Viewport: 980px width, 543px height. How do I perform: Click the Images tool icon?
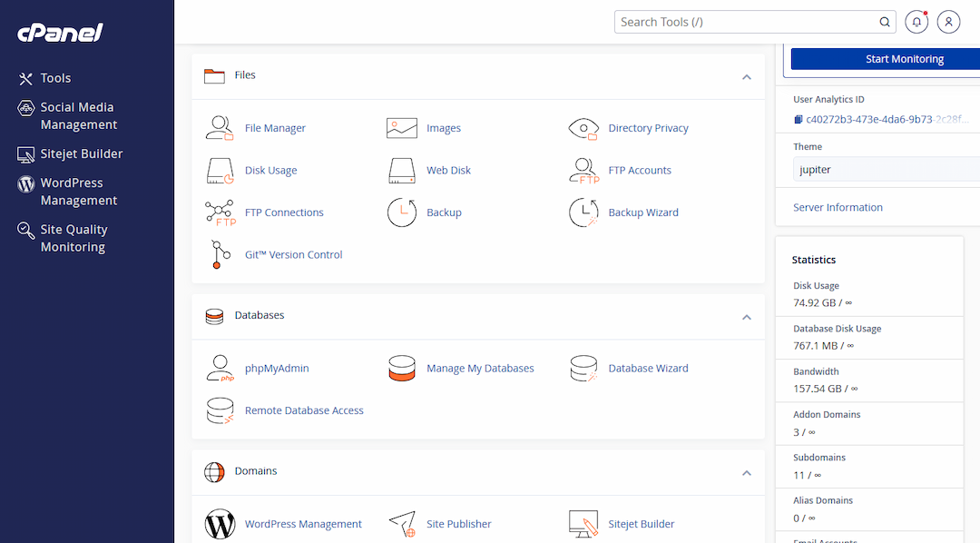tap(401, 128)
